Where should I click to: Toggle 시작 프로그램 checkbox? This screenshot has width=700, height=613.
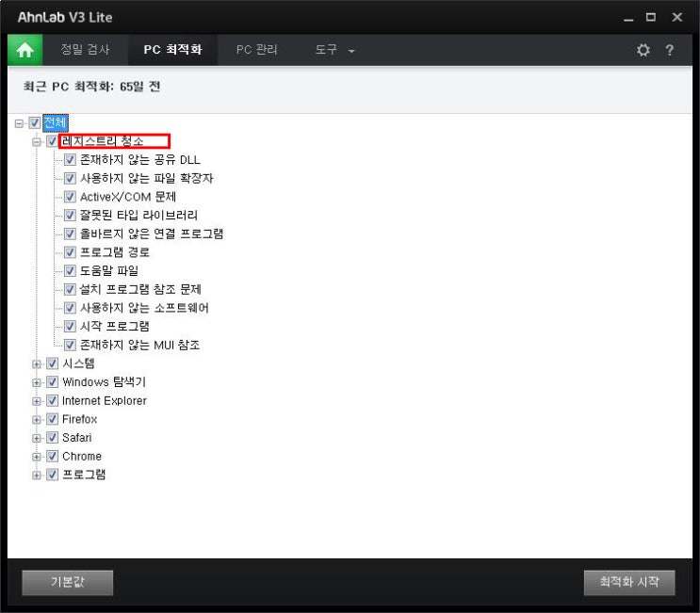pyautogui.click(x=70, y=327)
